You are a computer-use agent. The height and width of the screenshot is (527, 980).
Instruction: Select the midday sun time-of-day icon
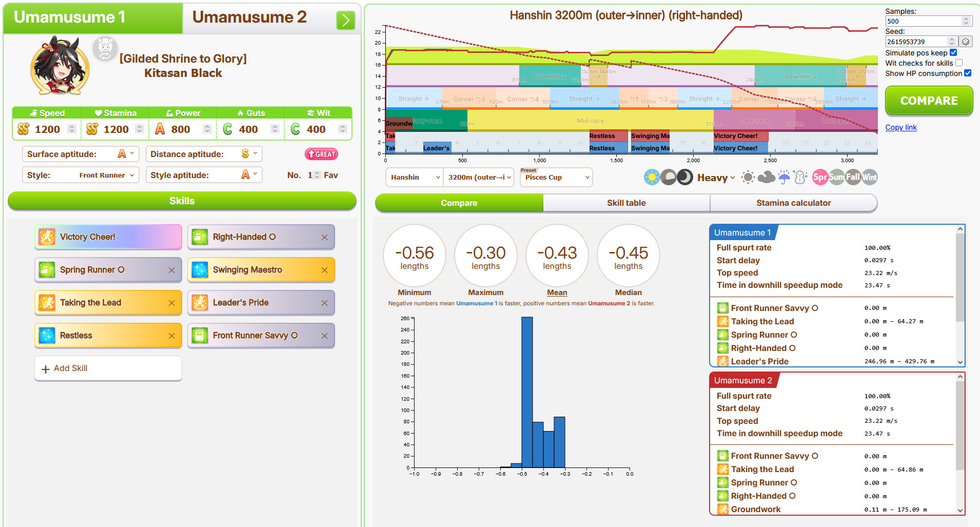tap(652, 178)
